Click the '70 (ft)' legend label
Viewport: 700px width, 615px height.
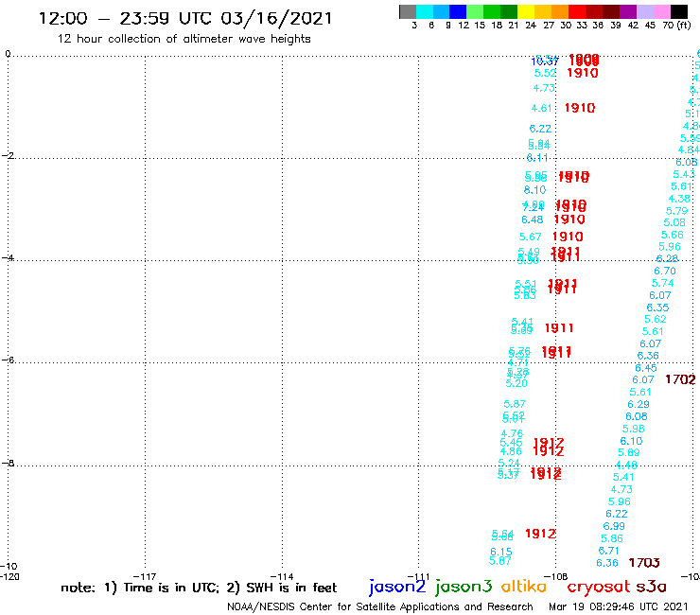[676, 25]
